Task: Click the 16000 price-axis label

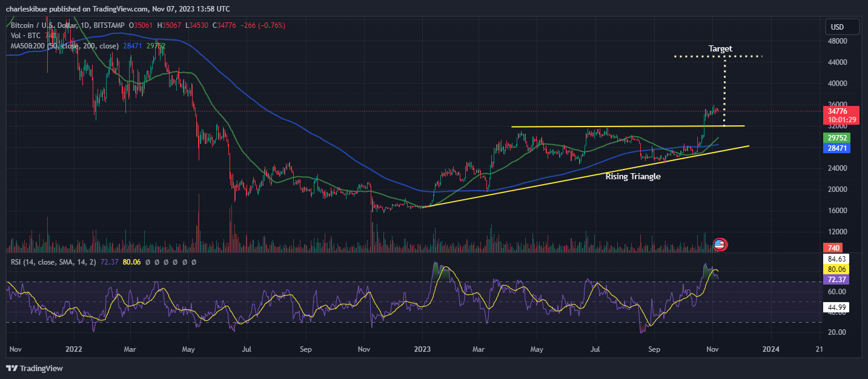Action: pyautogui.click(x=838, y=211)
